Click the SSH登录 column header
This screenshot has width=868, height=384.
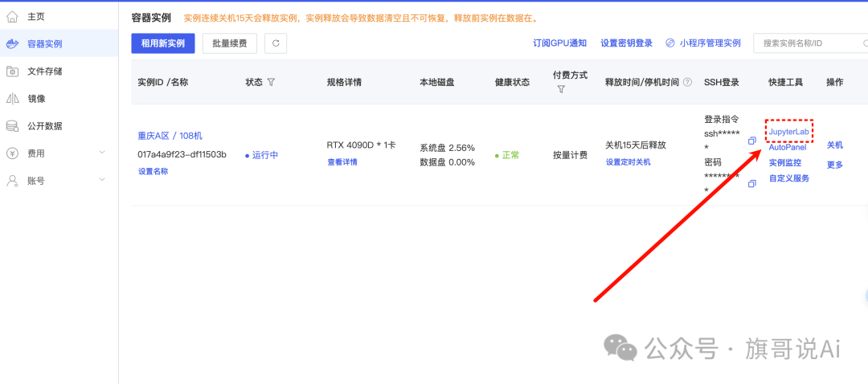coord(721,82)
